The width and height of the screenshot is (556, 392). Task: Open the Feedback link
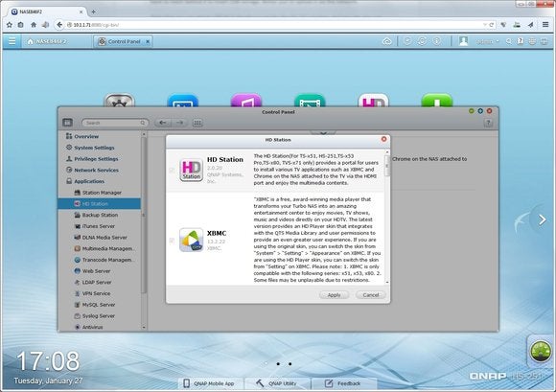coord(343,383)
